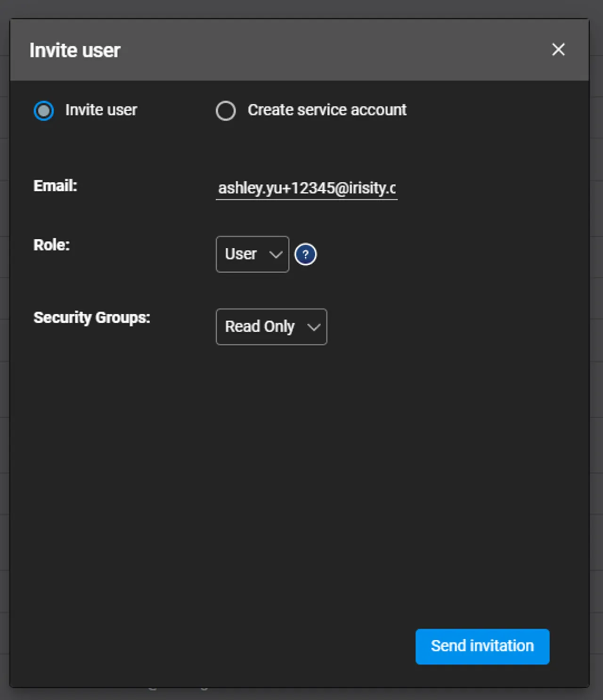The image size is (603, 700).
Task: Click the gray dialog header bar
Action: click(330, 49)
